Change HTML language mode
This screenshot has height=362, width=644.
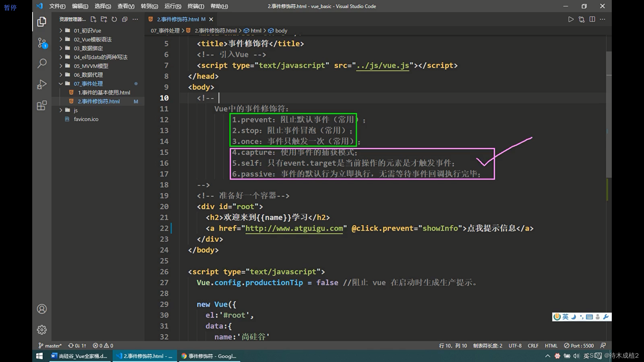tap(551, 346)
